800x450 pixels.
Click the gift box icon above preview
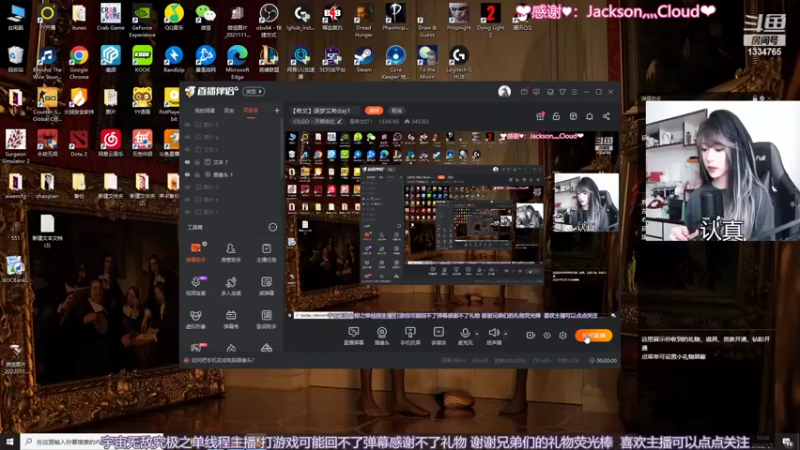click(540, 116)
